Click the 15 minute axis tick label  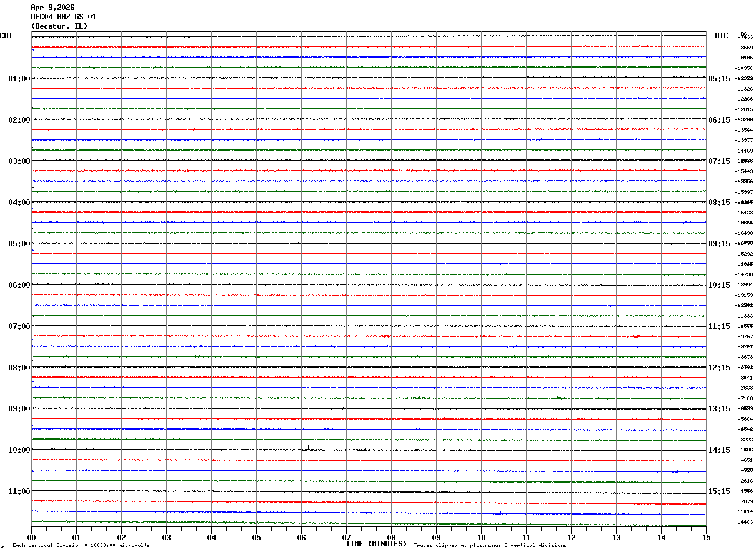click(706, 537)
